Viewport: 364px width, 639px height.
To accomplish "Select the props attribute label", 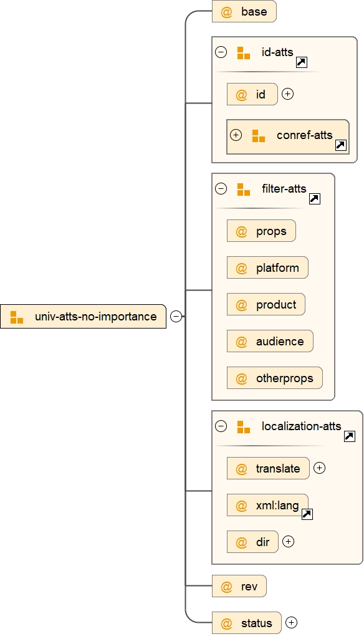I will [271, 231].
